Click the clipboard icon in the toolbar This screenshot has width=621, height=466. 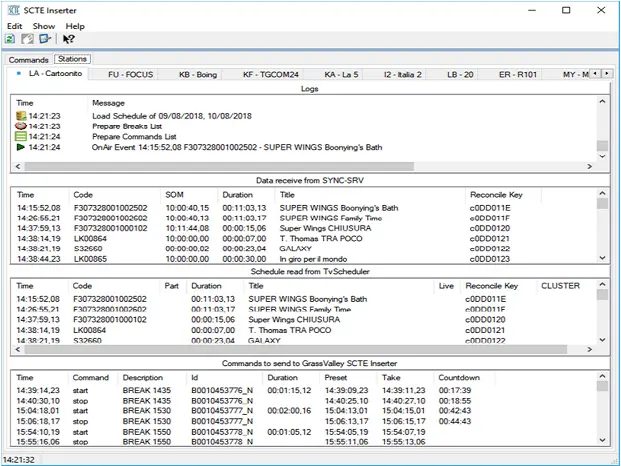(x=27, y=39)
